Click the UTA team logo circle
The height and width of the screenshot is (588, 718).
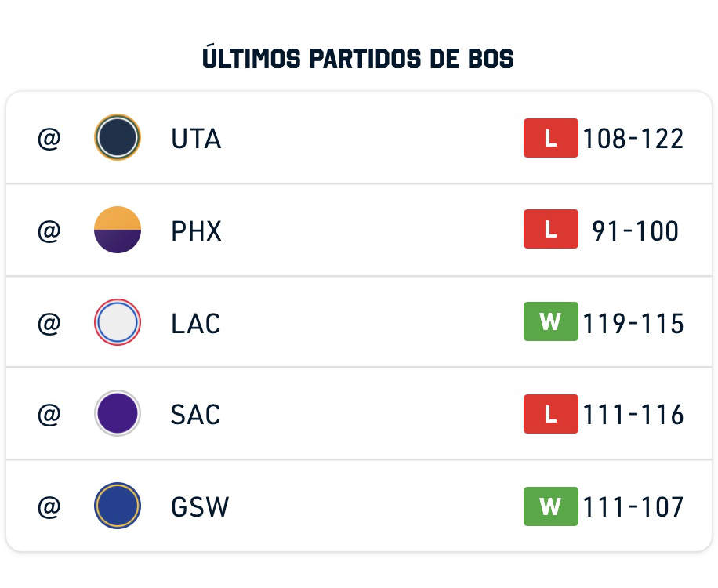[118, 137]
